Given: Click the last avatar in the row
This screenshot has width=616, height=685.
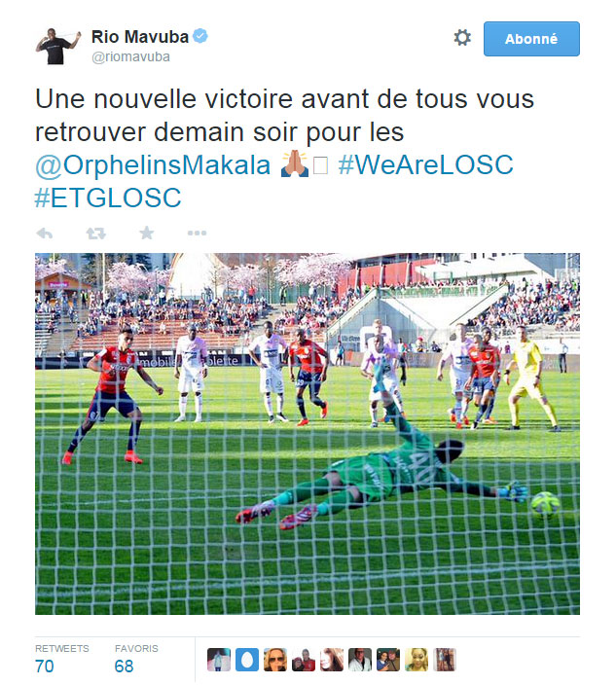Looking at the screenshot, I should click(x=445, y=660).
